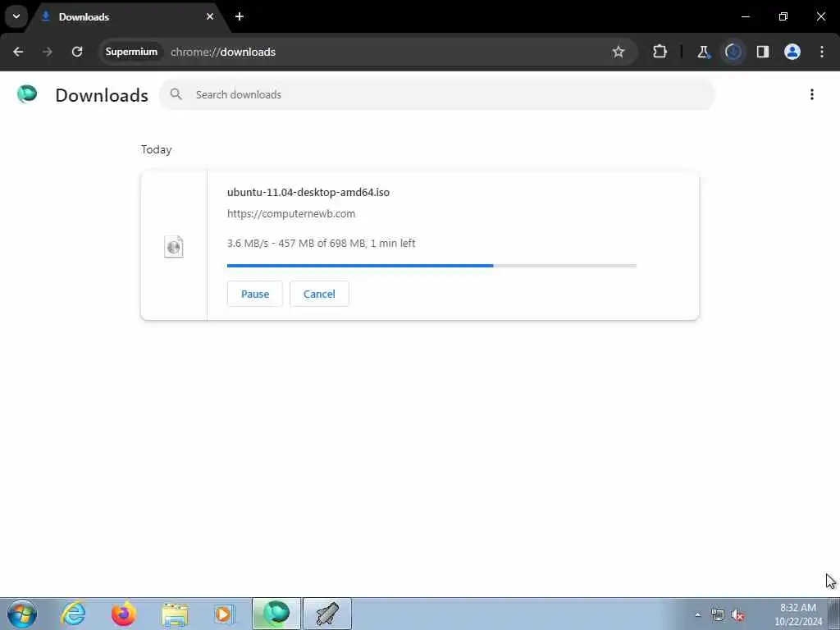Open the taskbar clock showing 8:32 AM
Image resolution: width=840 pixels, height=630 pixels.
798,614
